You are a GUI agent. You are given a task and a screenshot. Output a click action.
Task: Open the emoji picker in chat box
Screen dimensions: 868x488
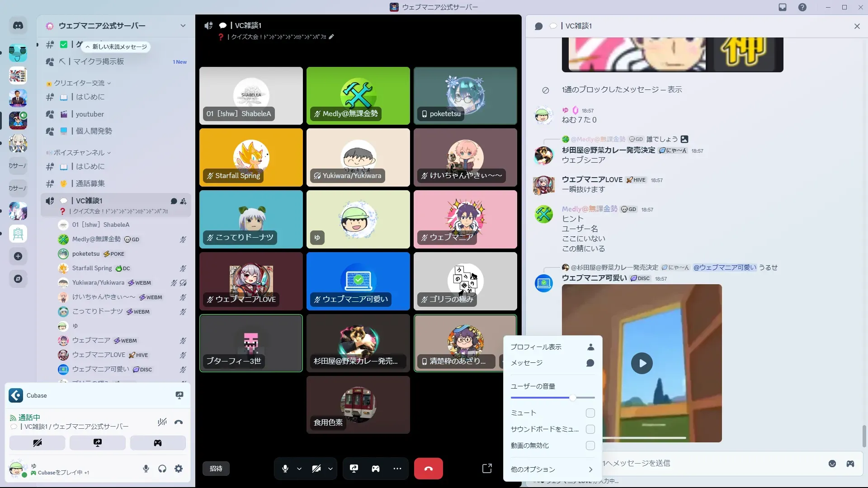(x=832, y=464)
